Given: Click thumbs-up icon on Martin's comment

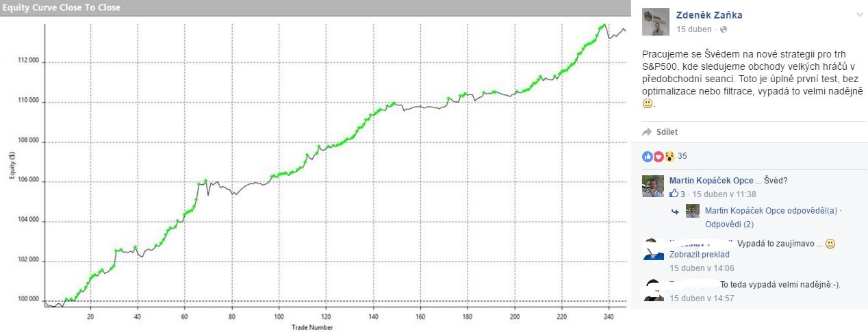Looking at the screenshot, I should pyautogui.click(x=674, y=194).
